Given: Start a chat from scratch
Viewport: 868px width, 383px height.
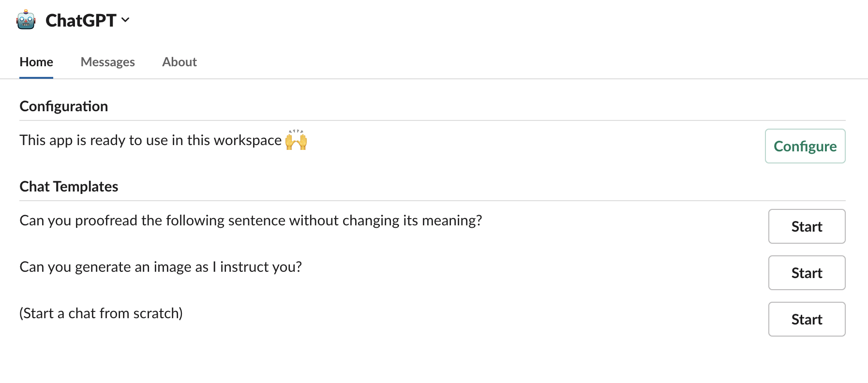Looking at the screenshot, I should click(806, 319).
